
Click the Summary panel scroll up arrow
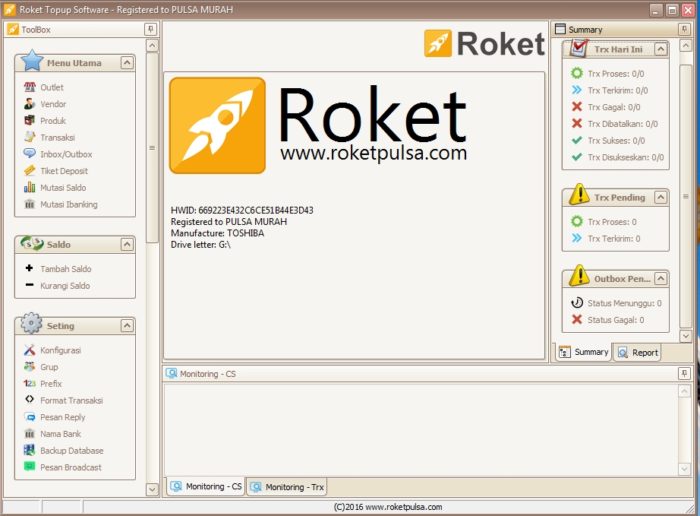click(685, 45)
